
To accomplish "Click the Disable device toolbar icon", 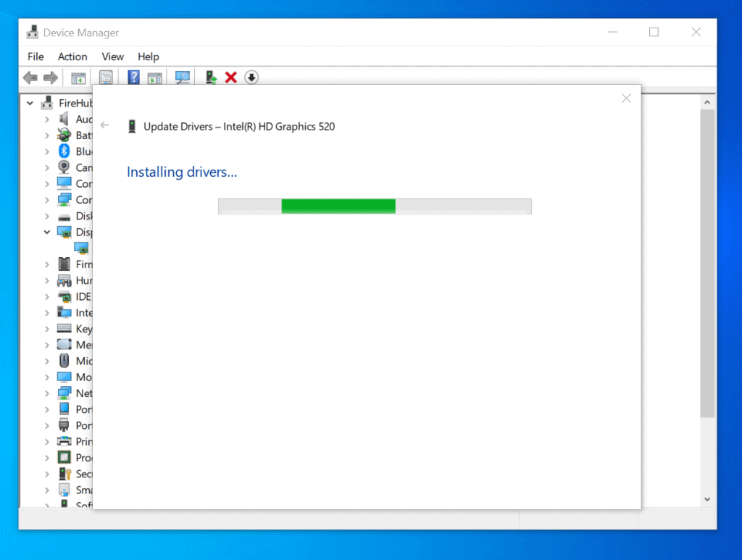I will click(251, 77).
